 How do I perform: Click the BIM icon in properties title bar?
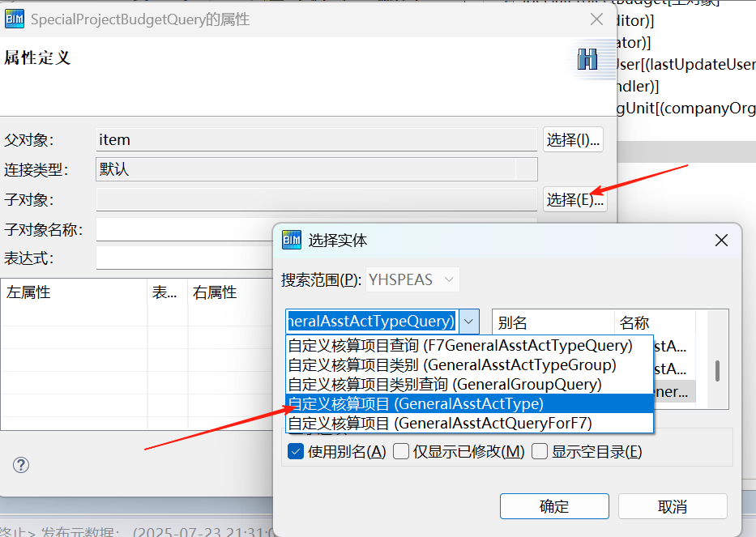coord(15,19)
